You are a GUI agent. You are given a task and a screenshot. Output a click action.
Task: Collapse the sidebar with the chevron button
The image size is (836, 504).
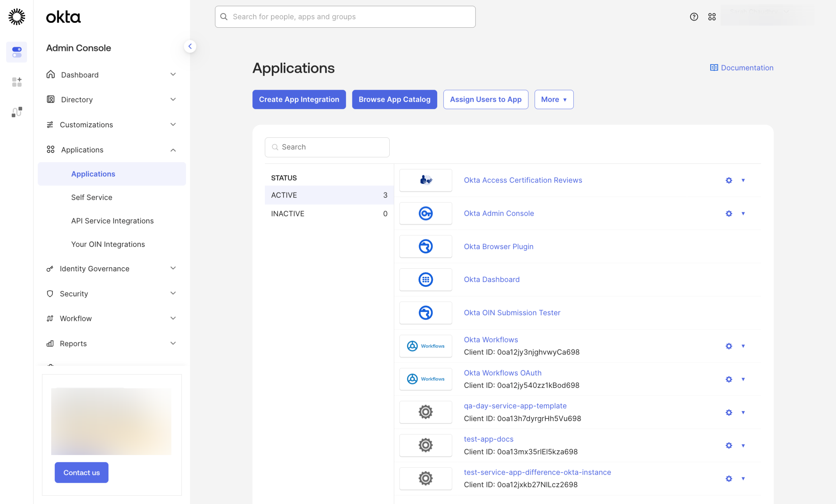pos(190,46)
